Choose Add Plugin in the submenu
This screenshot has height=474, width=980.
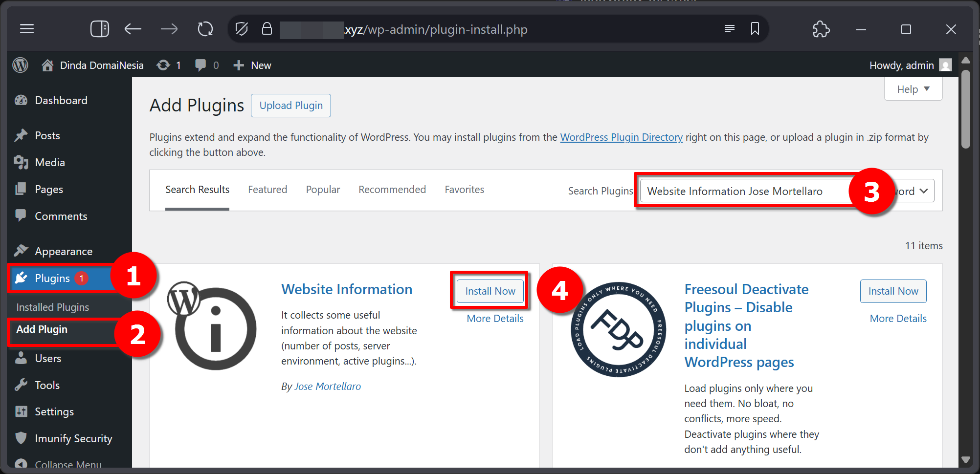[x=42, y=329]
